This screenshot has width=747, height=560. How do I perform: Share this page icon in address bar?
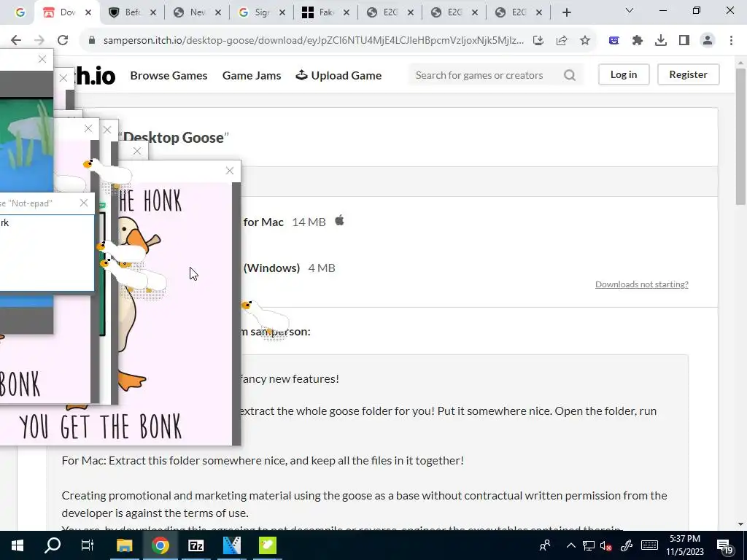562,41
